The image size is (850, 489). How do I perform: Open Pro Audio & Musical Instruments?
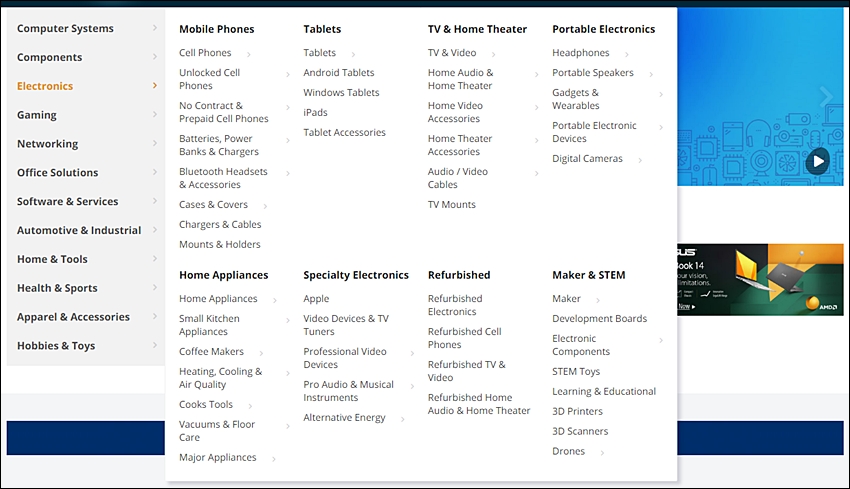(x=349, y=391)
